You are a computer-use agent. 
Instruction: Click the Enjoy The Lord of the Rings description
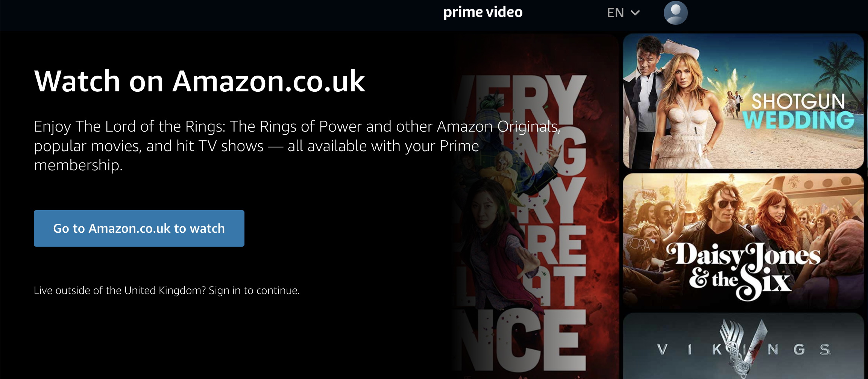point(297,146)
